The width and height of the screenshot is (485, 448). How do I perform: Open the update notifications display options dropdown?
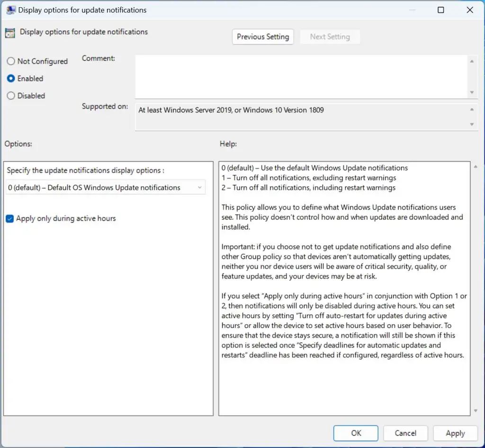coord(106,188)
